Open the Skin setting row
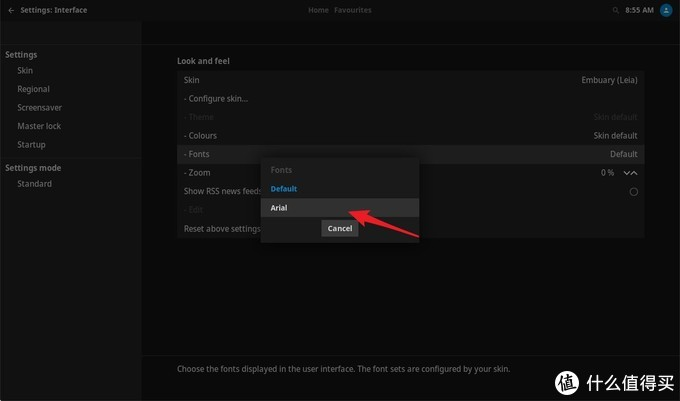Viewport: 680px width, 401px height. tap(410, 80)
